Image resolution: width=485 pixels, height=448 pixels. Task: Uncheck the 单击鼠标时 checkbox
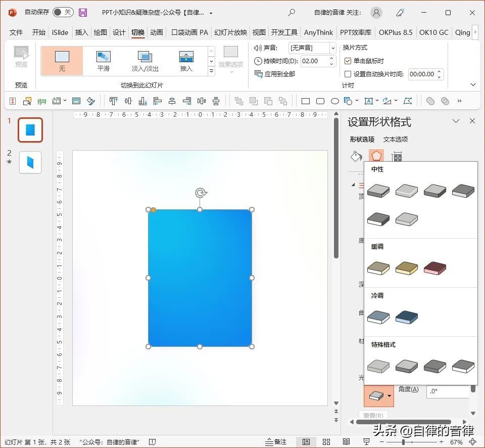348,61
